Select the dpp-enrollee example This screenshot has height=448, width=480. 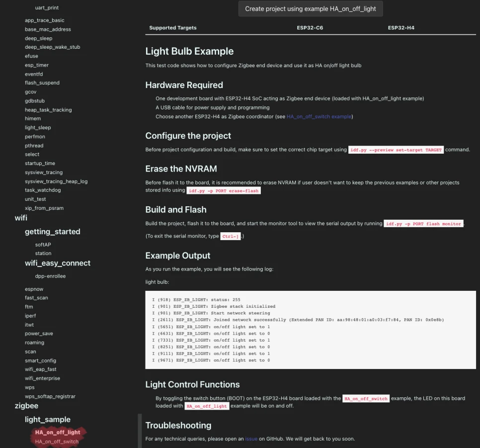(x=50, y=276)
